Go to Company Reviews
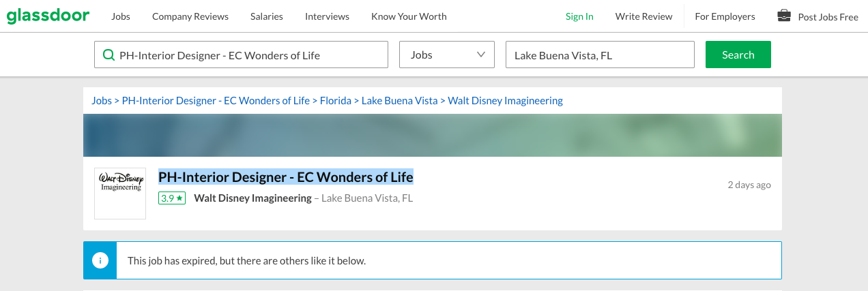The width and height of the screenshot is (868, 291). [x=190, y=16]
